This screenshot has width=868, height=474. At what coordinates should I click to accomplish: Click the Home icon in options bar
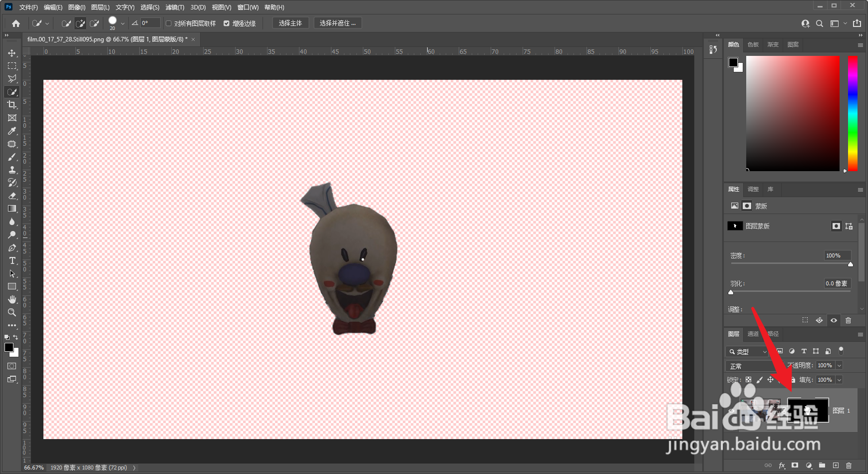coord(16,23)
